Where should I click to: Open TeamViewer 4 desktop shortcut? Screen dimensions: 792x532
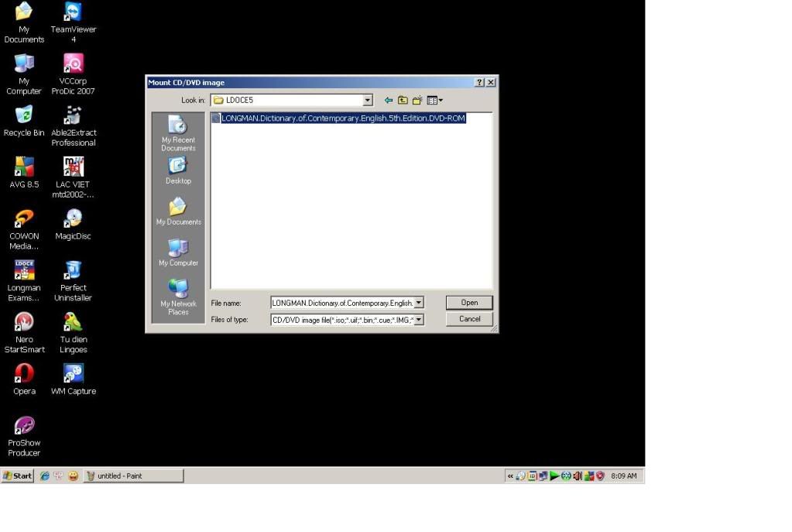(x=74, y=22)
